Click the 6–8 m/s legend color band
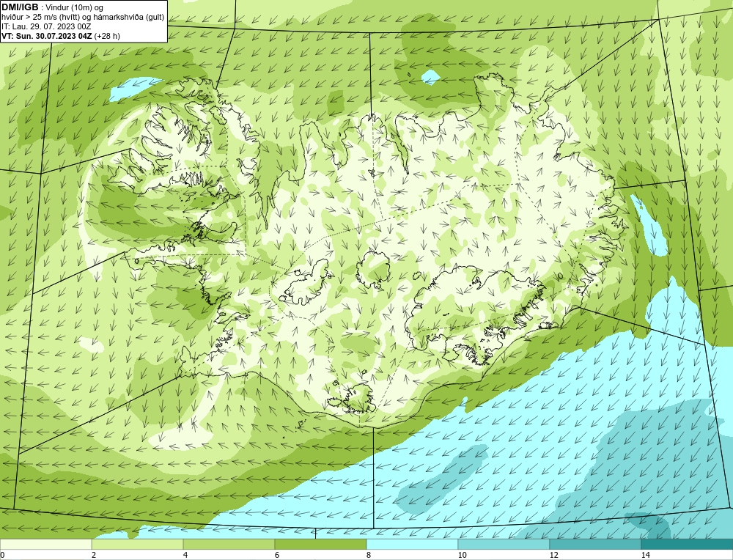 (x=321, y=545)
